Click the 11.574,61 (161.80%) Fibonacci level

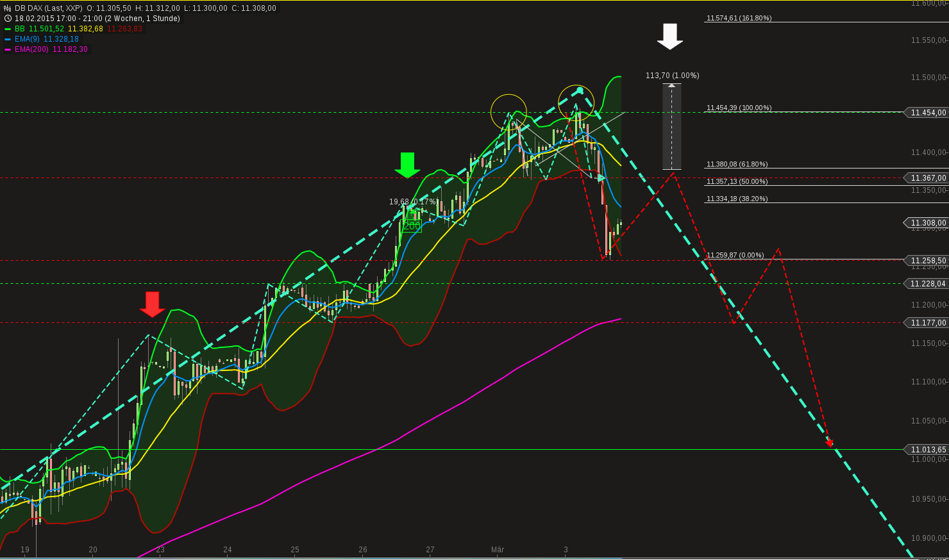tap(739, 19)
